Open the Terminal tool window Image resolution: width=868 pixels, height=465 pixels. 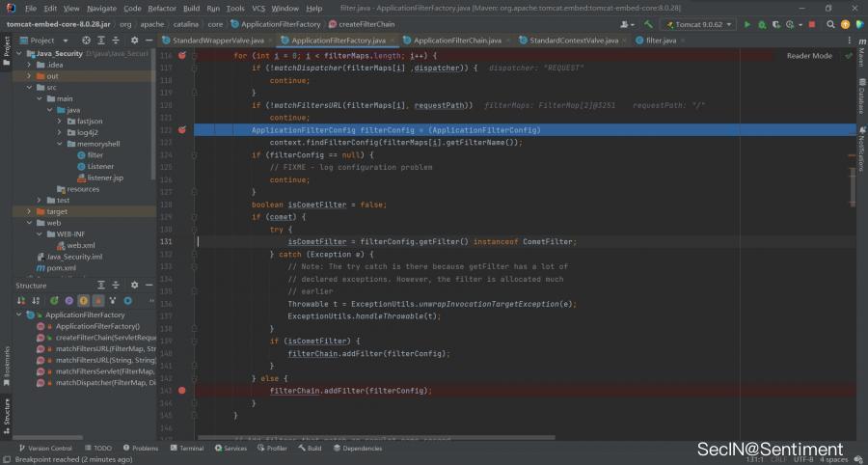pyautogui.click(x=187, y=448)
